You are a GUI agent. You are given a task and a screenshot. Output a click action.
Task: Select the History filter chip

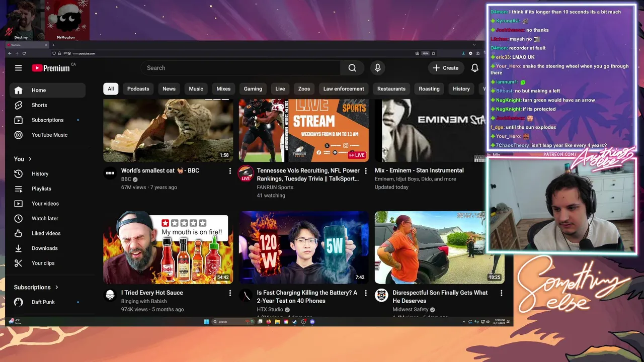click(461, 89)
